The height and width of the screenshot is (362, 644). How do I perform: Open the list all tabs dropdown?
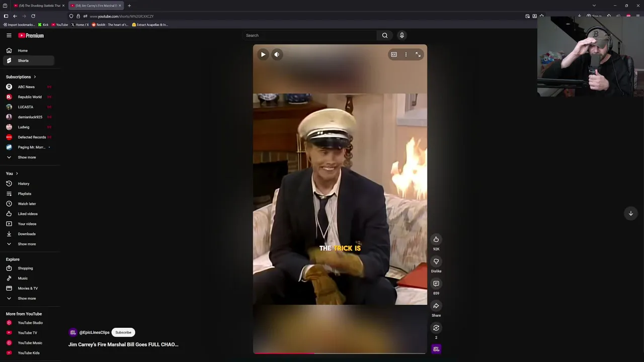pyautogui.click(x=594, y=6)
